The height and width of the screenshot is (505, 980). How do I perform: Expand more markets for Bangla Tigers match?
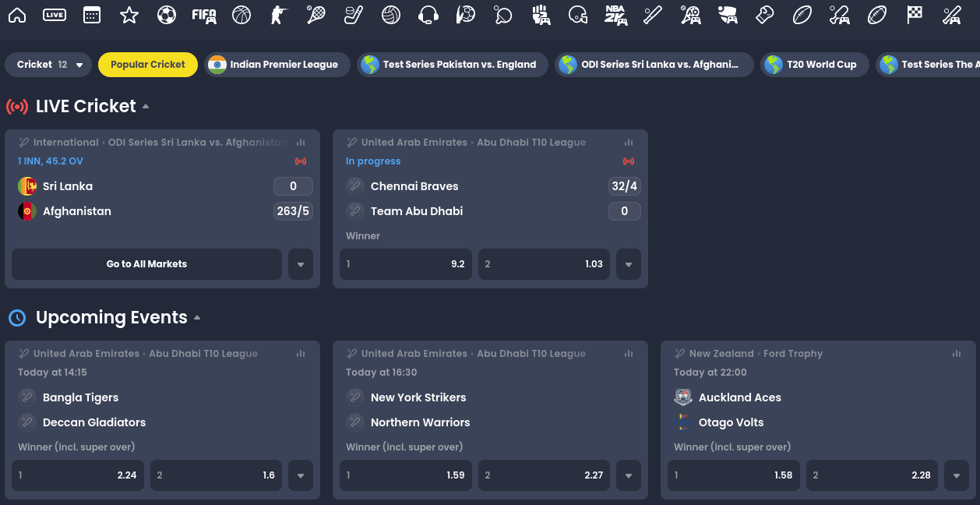point(301,475)
